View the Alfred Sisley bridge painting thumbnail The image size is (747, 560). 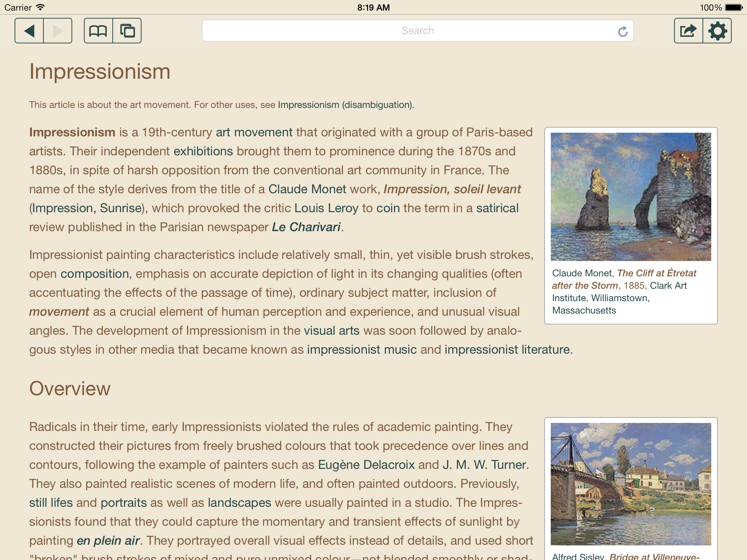(631, 484)
